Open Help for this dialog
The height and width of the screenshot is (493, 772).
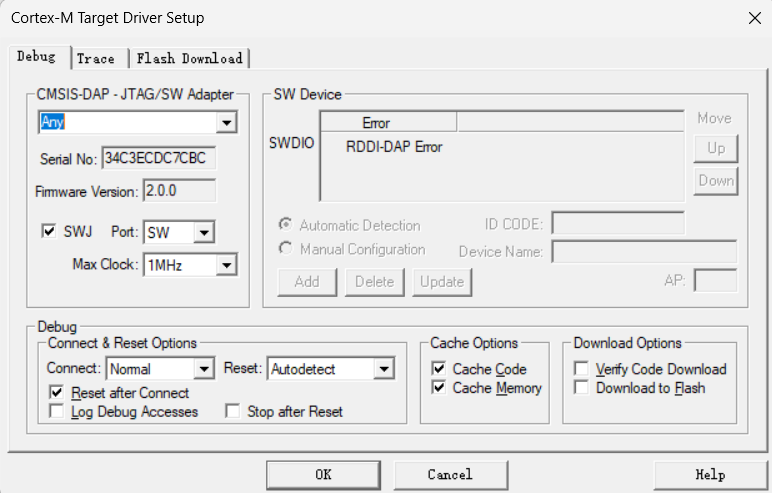[710, 475]
